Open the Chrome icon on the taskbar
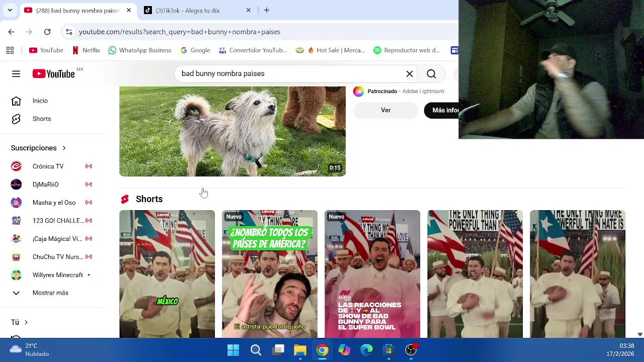 [x=323, y=350]
